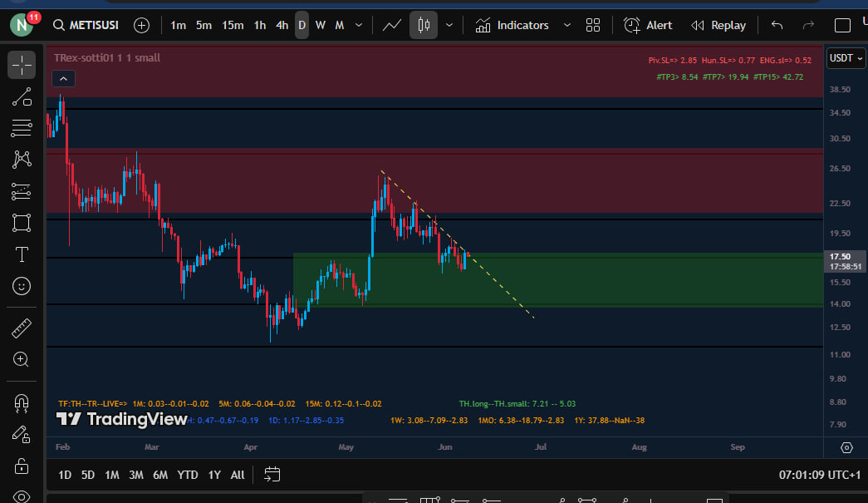Switch to the 4h timeframe
The width and height of the screenshot is (868, 503).
(x=282, y=25)
